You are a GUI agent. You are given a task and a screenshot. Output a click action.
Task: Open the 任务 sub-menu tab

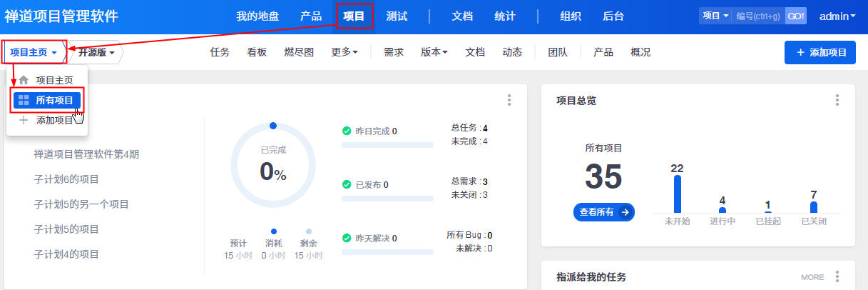tap(220, 52)
